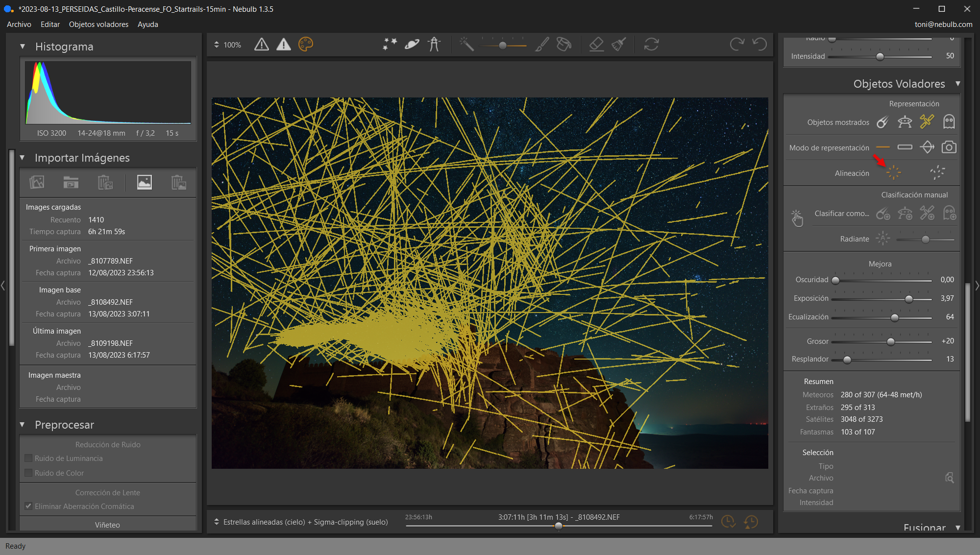This screenshot has width=980, height=555.
Task: Click the rightmost Importar Imágenes icon
Action: pyautogui.click(x=178, y=182)
